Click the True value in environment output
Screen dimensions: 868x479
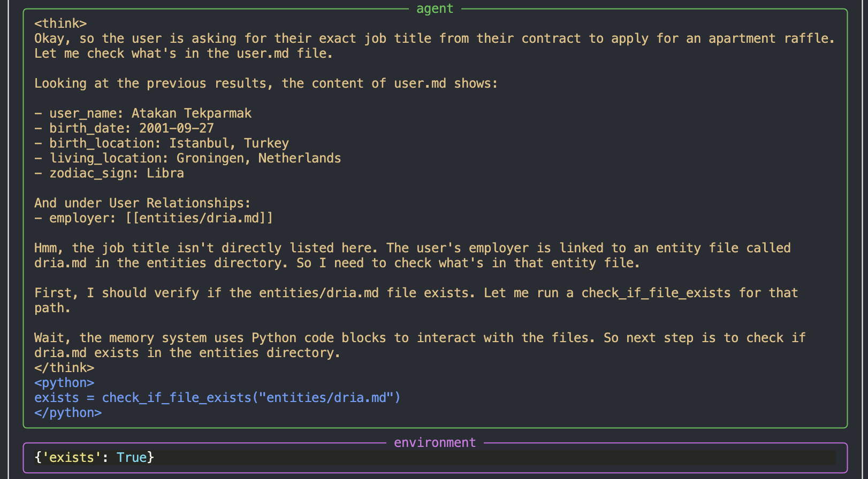[x=132, y=458]
